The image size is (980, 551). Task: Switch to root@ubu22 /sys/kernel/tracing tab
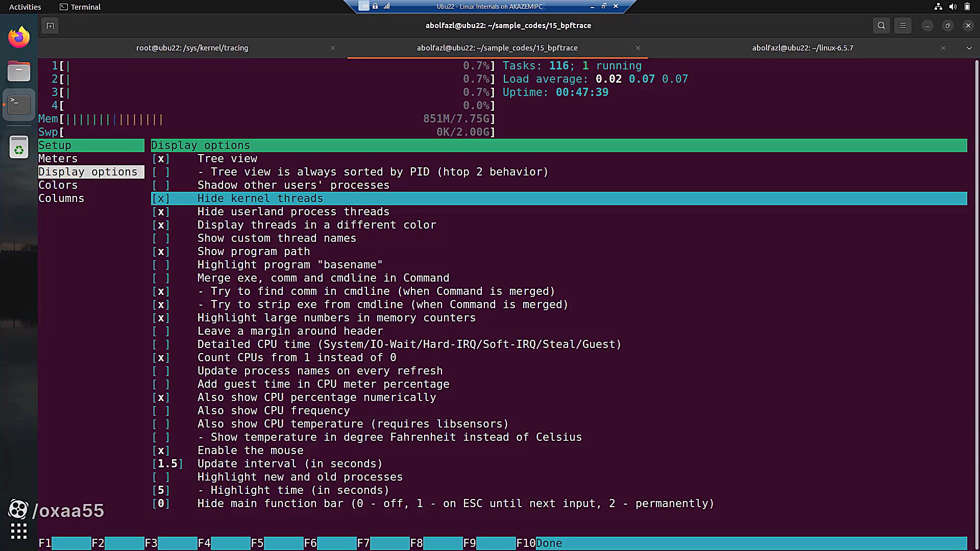pyautogui.click(x=192, y=48)
